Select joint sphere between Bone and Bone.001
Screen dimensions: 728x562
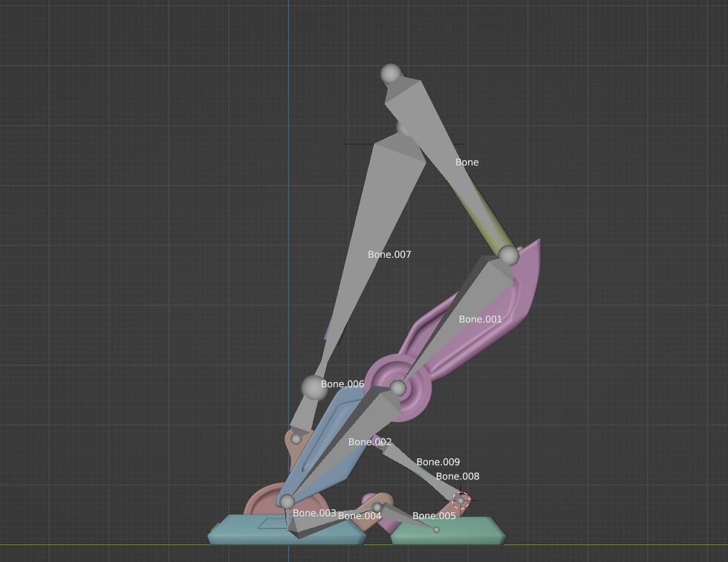click(508, 255)
